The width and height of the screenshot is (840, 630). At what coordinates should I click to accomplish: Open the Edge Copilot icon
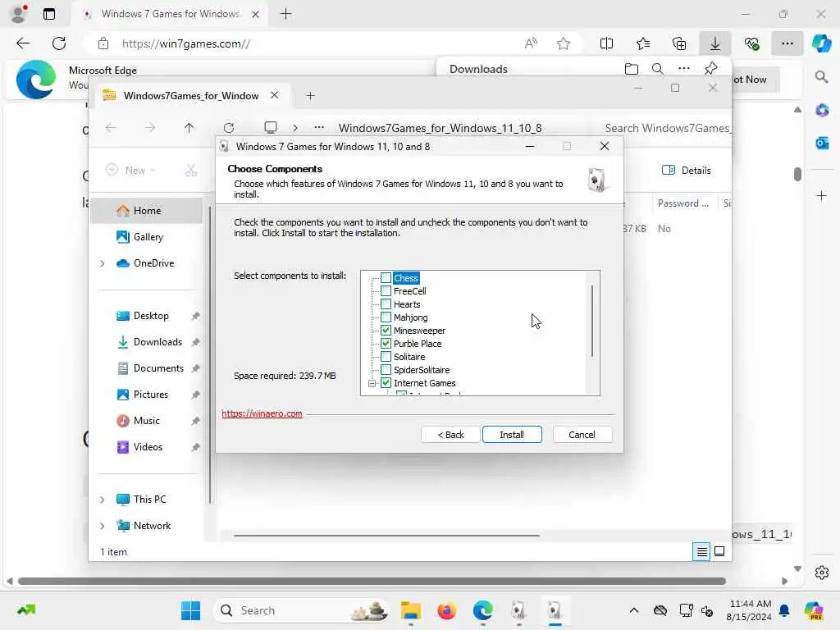821,43
